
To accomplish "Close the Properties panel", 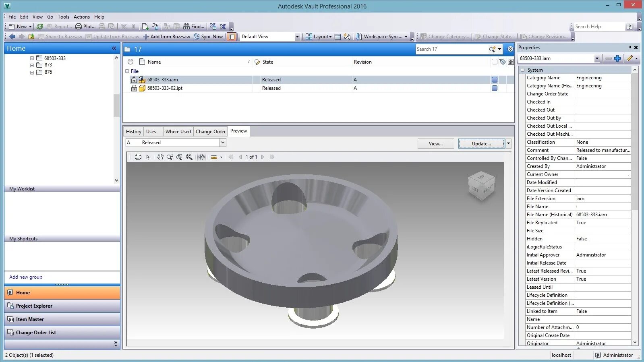I will coord(636,48).
